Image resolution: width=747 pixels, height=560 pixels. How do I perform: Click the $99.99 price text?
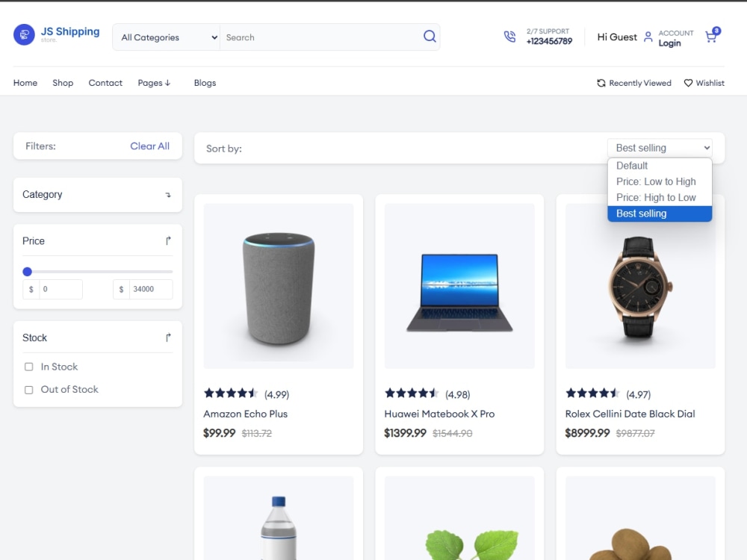coord(219,433)
